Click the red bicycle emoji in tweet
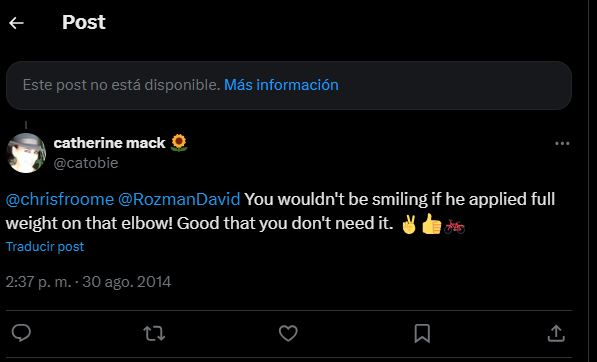This screenshot has height=362, width=597. 455,226
